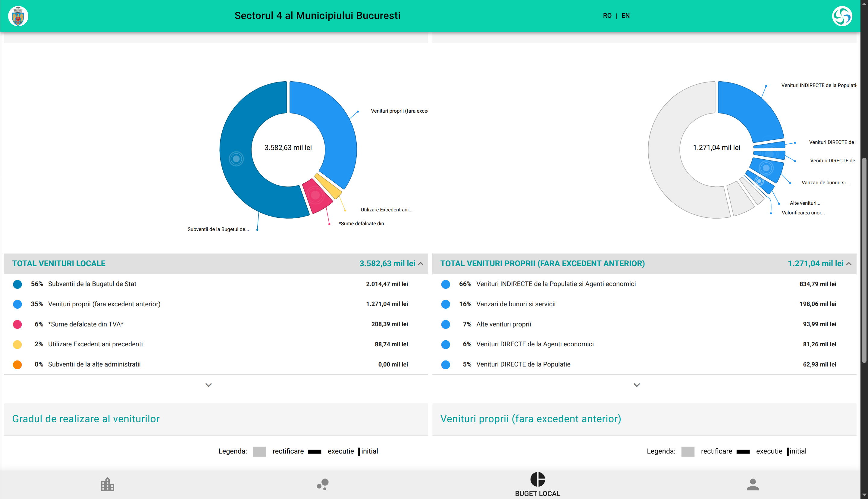
Task: Expand more rows under the Venituri Proprii list
Action: 637,385
